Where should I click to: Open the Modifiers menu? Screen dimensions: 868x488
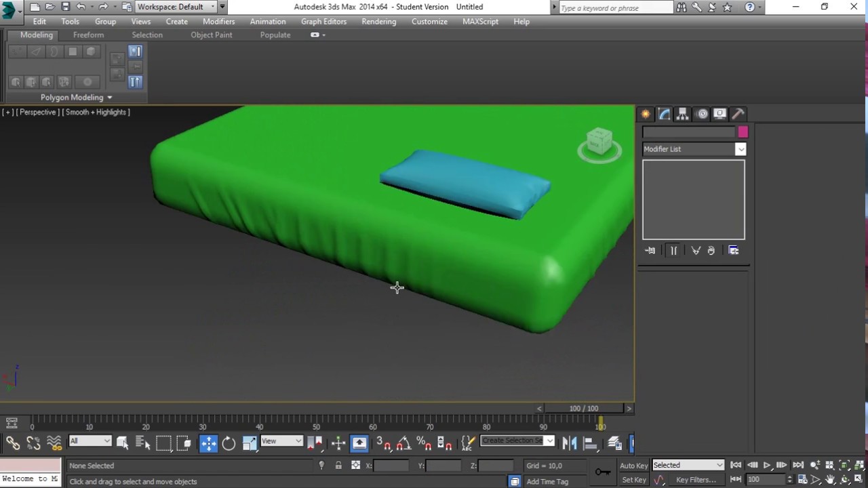219,22
